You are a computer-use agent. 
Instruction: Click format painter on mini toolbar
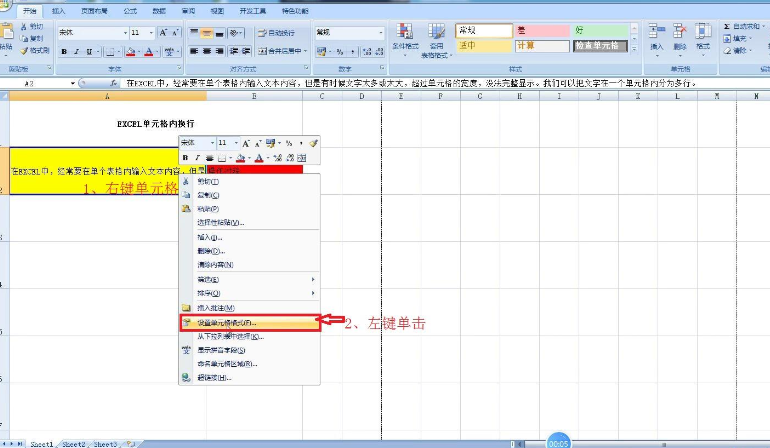(313, 143)
